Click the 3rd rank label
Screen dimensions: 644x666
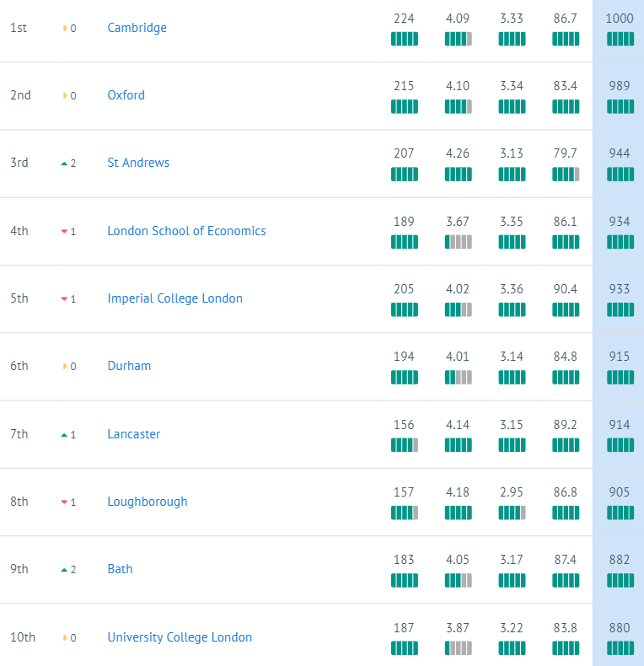coord(19,163)
